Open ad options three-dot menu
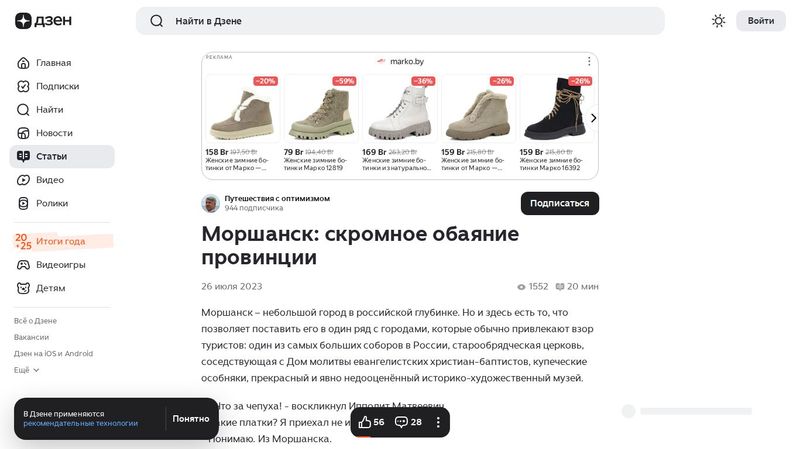Viewport: 800px width, 449px height. click(589, 61)
